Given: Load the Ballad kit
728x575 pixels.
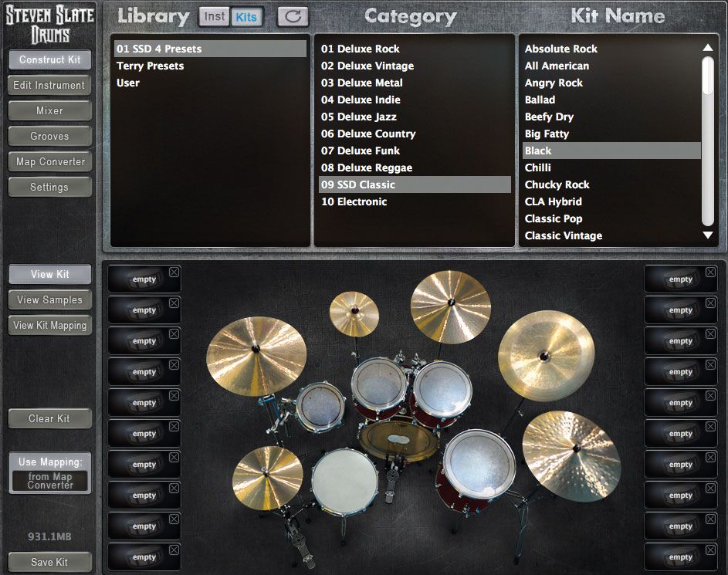Looking at the screenshot, I should point(611,100).
